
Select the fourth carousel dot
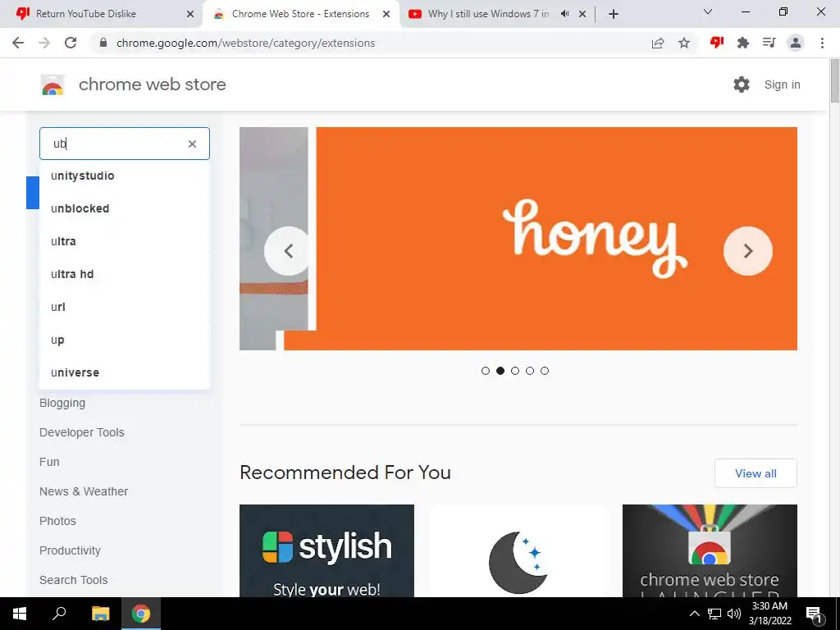(530, 371)
